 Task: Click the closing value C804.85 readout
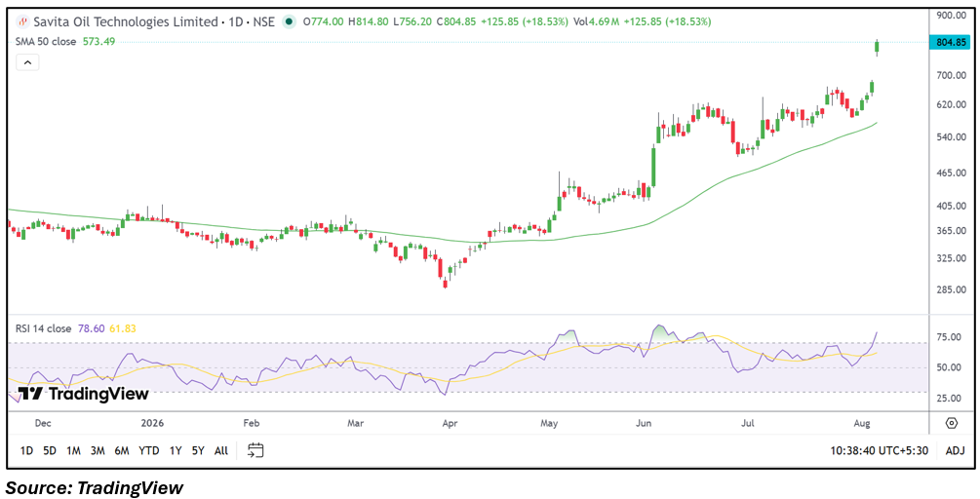point(458,21)
